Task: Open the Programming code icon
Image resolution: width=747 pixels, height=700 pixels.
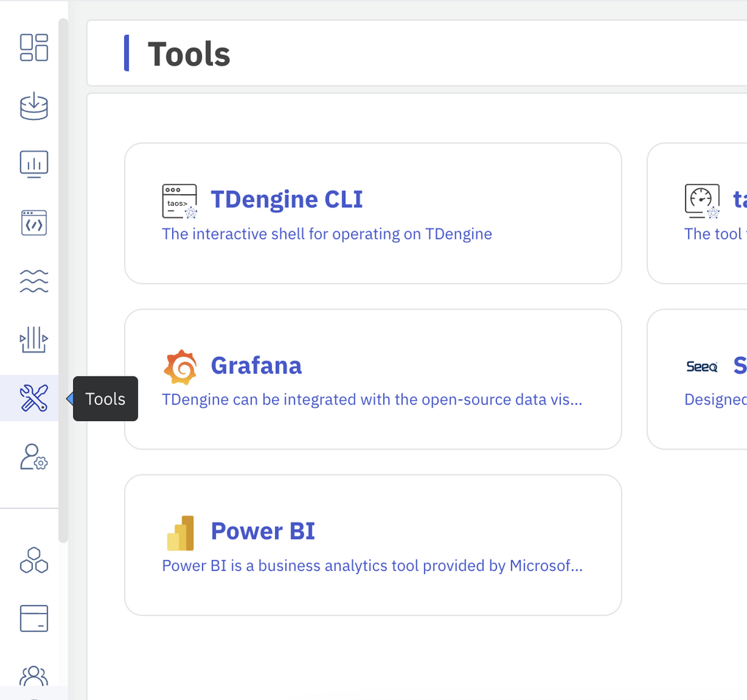Action: pos(33,223)
